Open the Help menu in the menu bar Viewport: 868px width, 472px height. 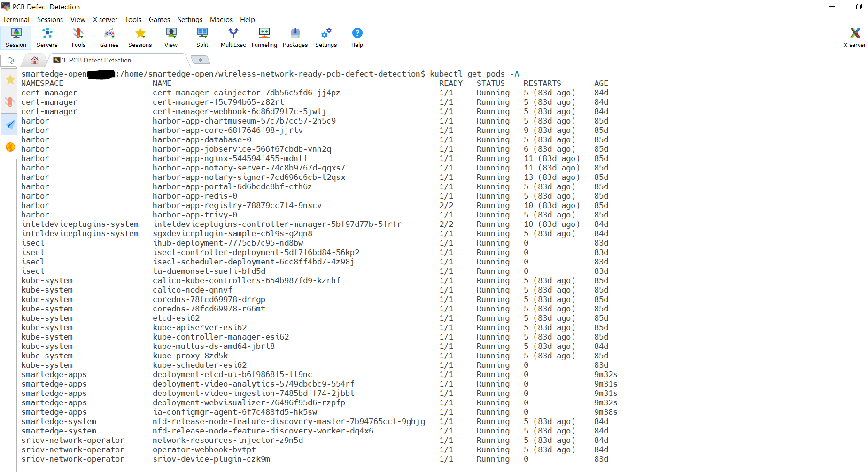[248, 20]
